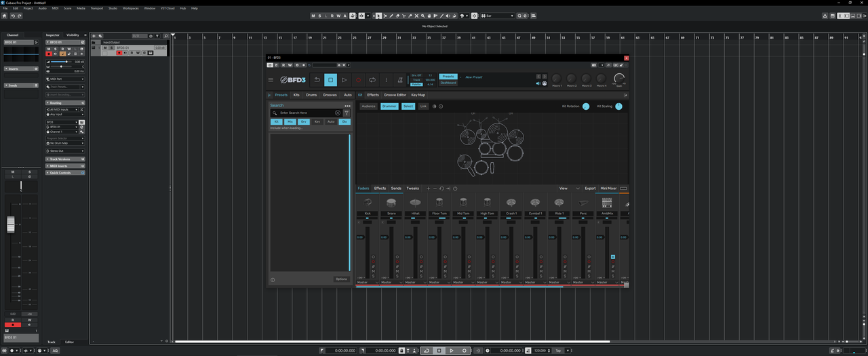Click the track list search magnifier
This screenshot has height=356, width=868.
tap(165, 35)
